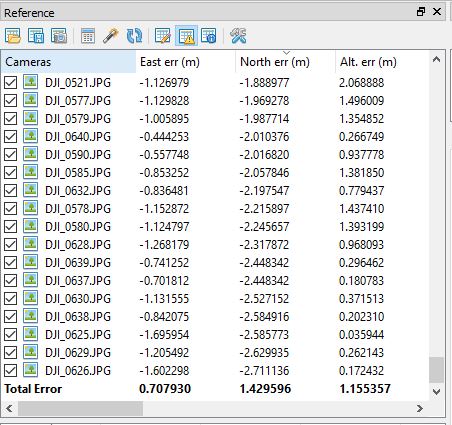Click photo icon of DJI_0590.JPG
This screenshot has height=425, width=452.
(x=30, y=154)
